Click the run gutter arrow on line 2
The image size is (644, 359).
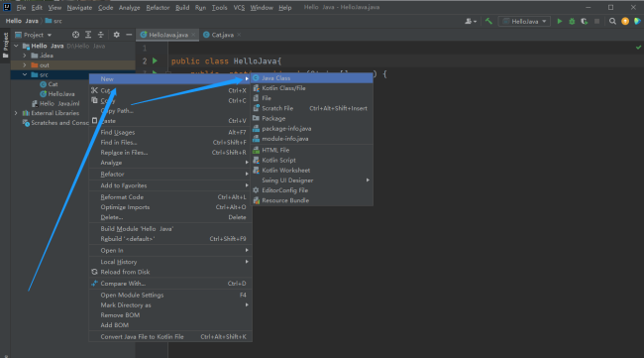tap(155, 60)
